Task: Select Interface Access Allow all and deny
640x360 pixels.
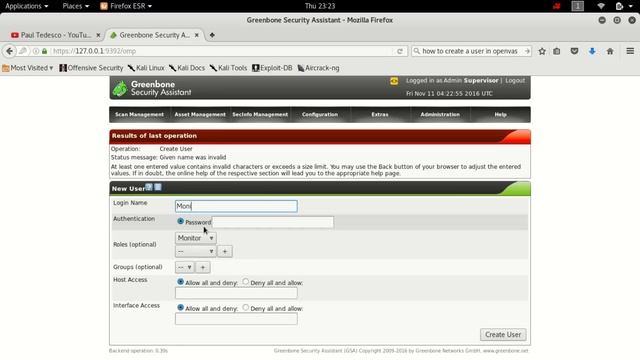Action: [x=180, y=307]
